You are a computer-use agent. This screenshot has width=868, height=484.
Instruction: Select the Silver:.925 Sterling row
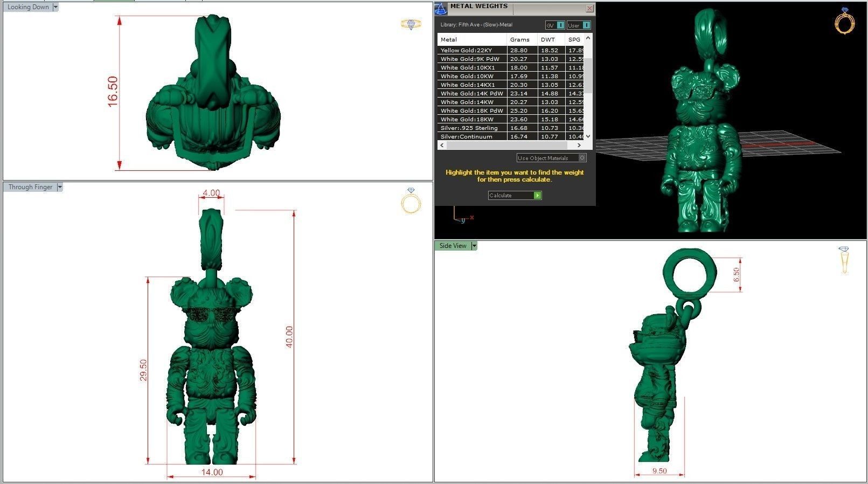click(511, 128)
